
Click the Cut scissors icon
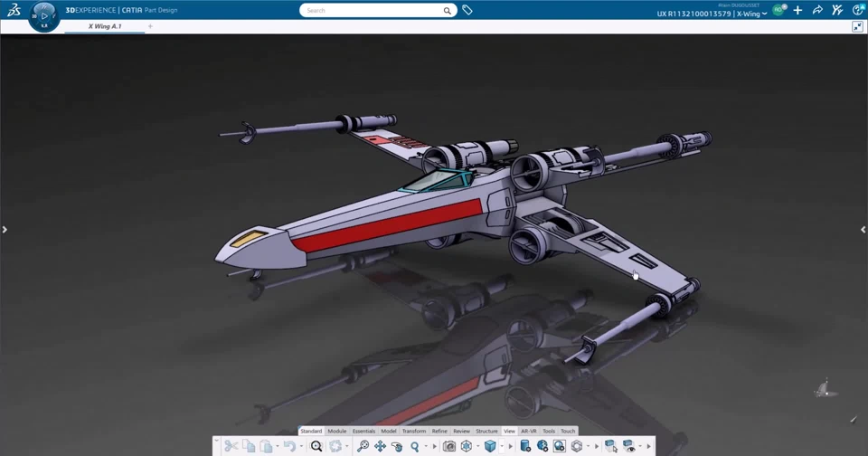(x=231, y=446)
